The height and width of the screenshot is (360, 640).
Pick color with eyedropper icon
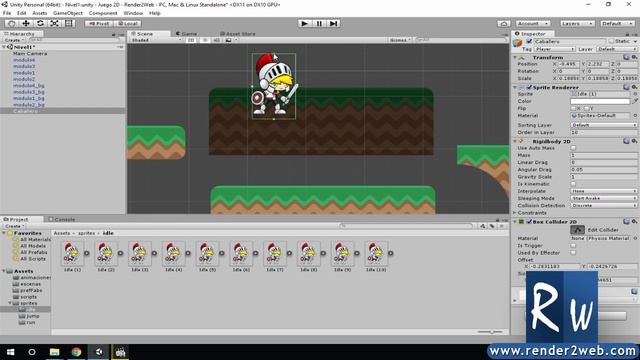tap(635, 101)
